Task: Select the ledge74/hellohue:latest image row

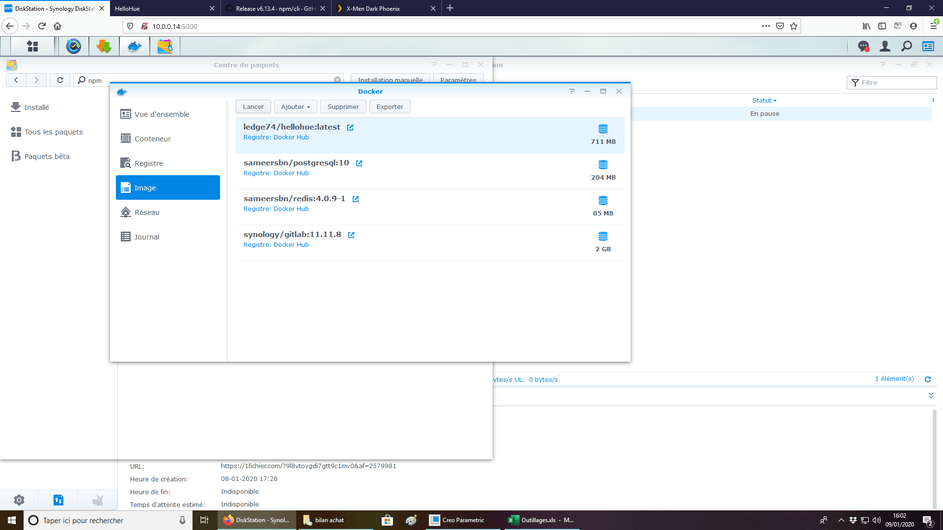Action: click(x=430, y=135)
